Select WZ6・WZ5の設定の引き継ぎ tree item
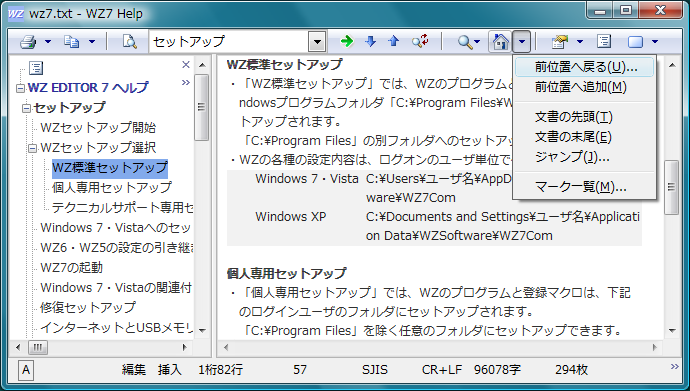690x391 pixels. (117, 248)
